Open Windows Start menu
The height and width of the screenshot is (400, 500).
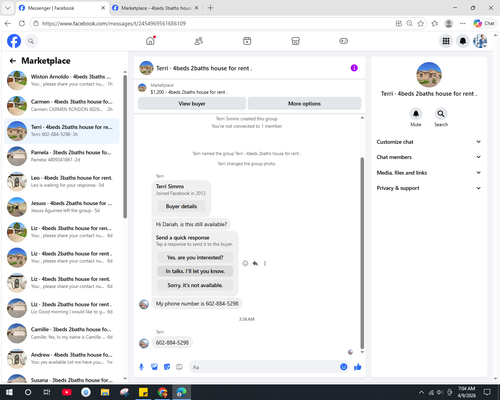pyautogui.click(x=9, y=392)
